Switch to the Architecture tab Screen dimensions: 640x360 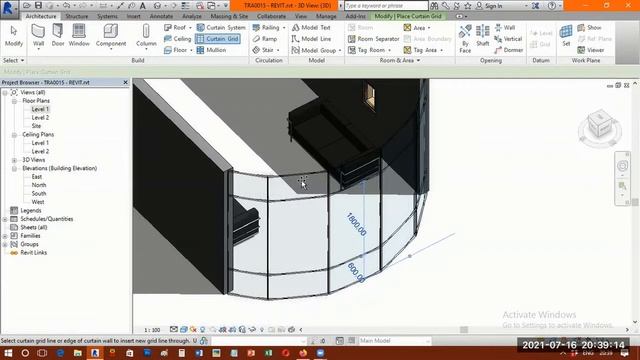(41, 16)
